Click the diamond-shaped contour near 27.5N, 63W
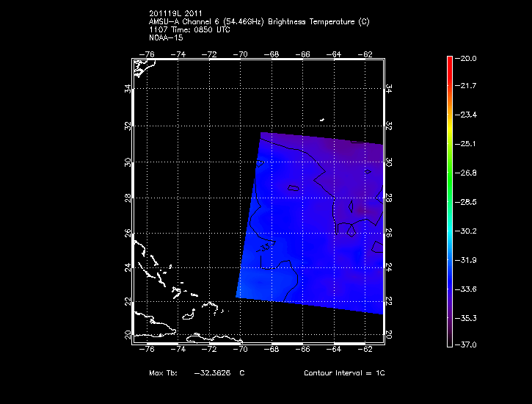 [351, 206]
